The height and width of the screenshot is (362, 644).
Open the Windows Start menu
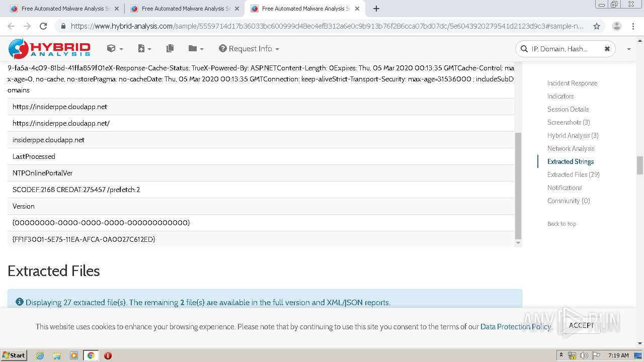click(14, 355)
